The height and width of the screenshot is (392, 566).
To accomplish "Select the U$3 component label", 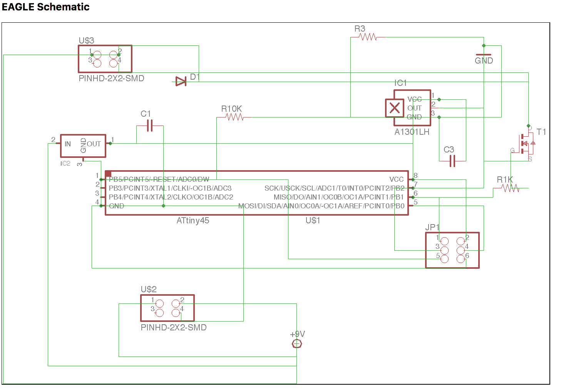I will click(86, 40).
